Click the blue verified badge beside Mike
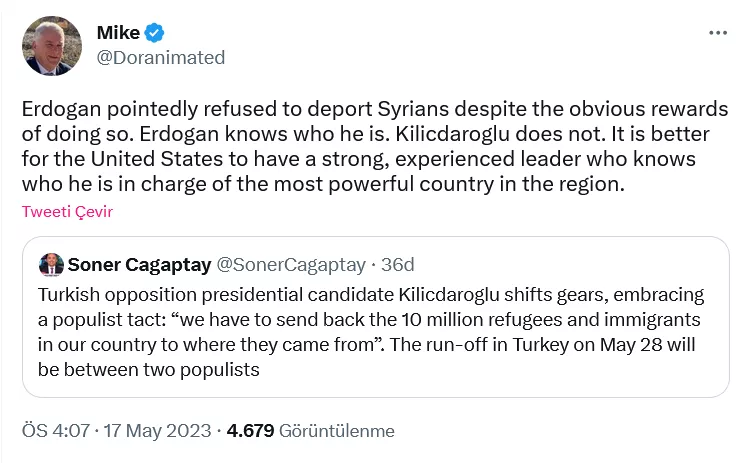This screenshot has height=463, width=748. (154, 33)
